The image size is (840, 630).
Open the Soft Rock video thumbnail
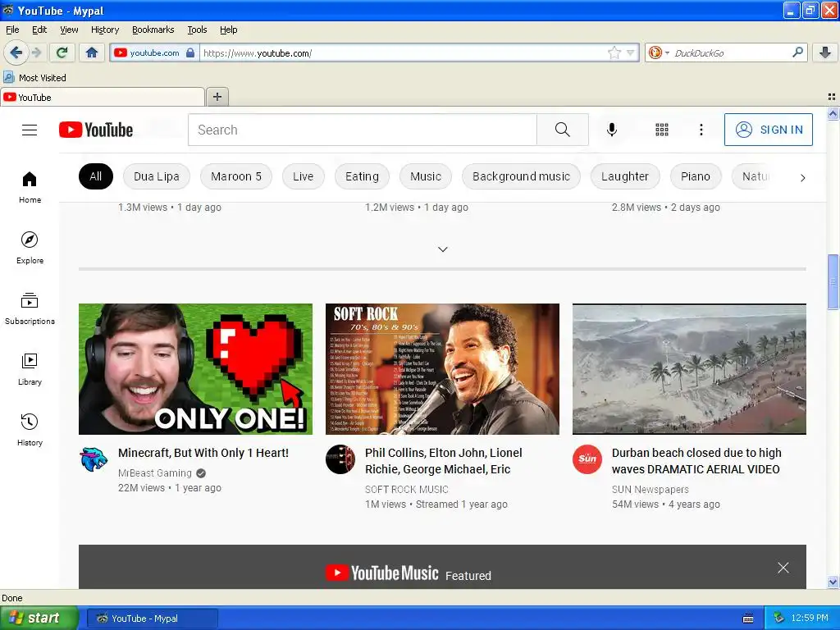442,369
